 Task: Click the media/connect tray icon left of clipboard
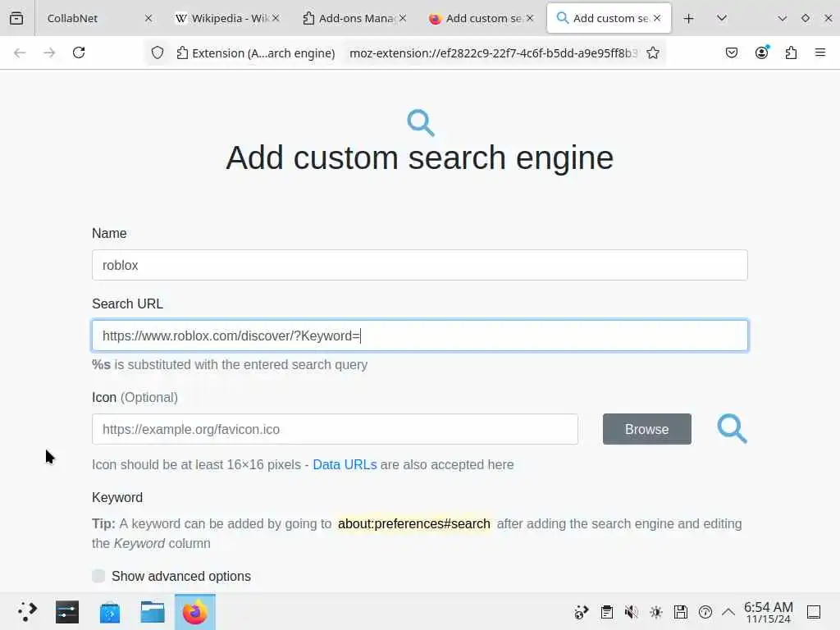click(x=582, y=612)
